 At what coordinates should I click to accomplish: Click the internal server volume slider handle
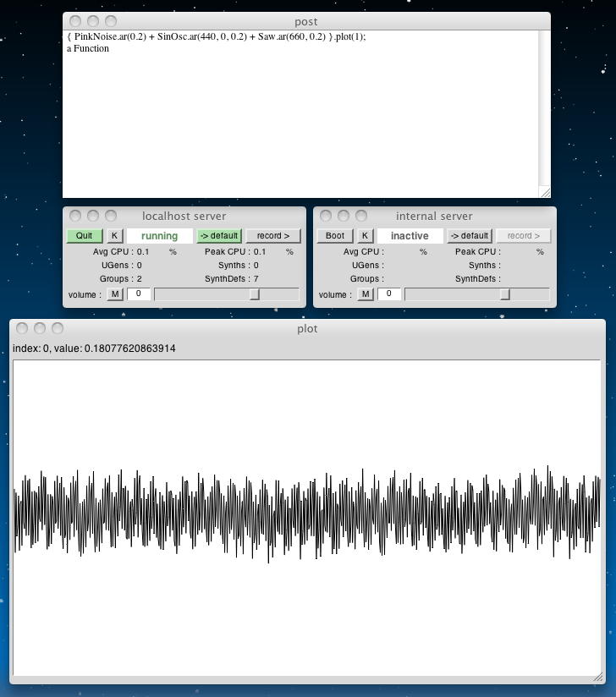click(x=505, y=294)
